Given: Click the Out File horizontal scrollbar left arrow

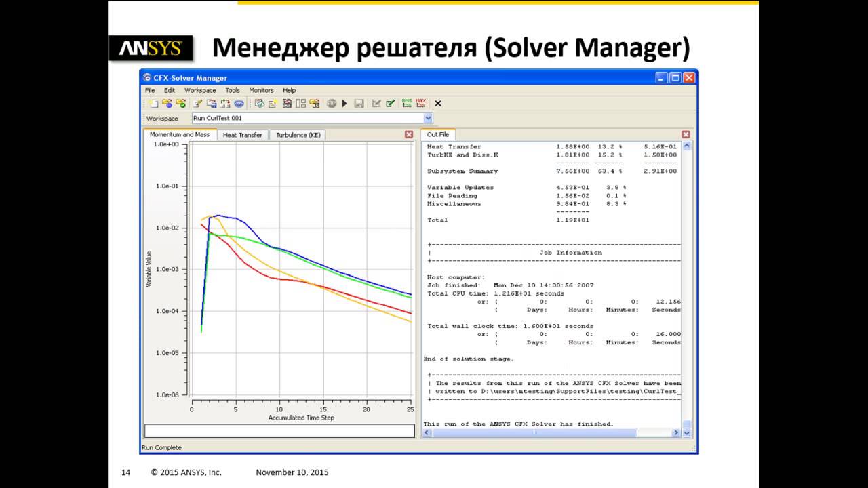Looking at the screenshot, I should pos(427,432).
